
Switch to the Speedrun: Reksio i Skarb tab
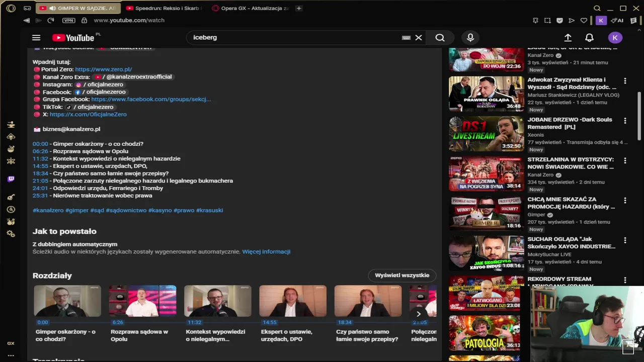pyautogui.click(x=164, y=8)
